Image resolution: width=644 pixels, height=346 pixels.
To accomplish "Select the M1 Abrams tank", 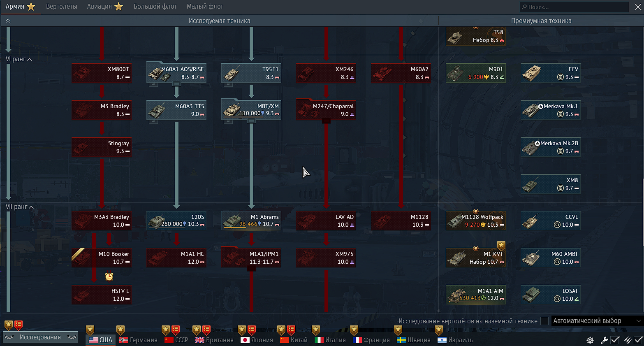I will tap(251, 221).
